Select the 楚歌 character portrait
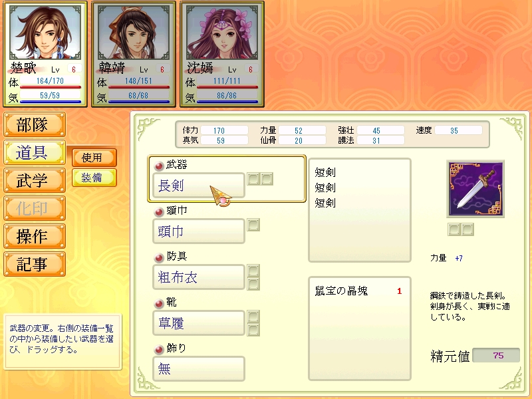 tap(45, 32)
